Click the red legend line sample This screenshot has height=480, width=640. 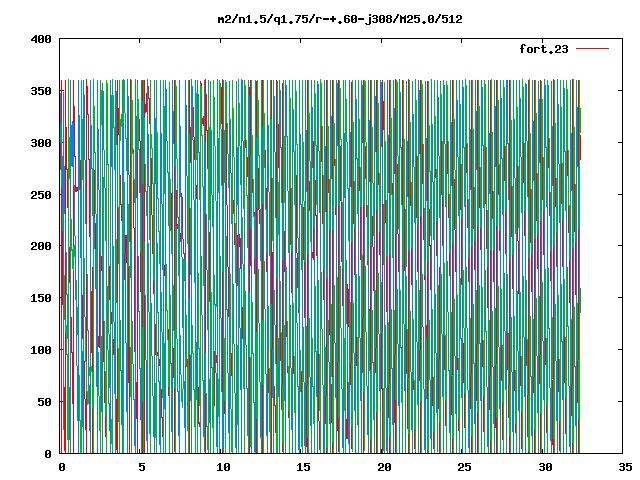[592, 49]
